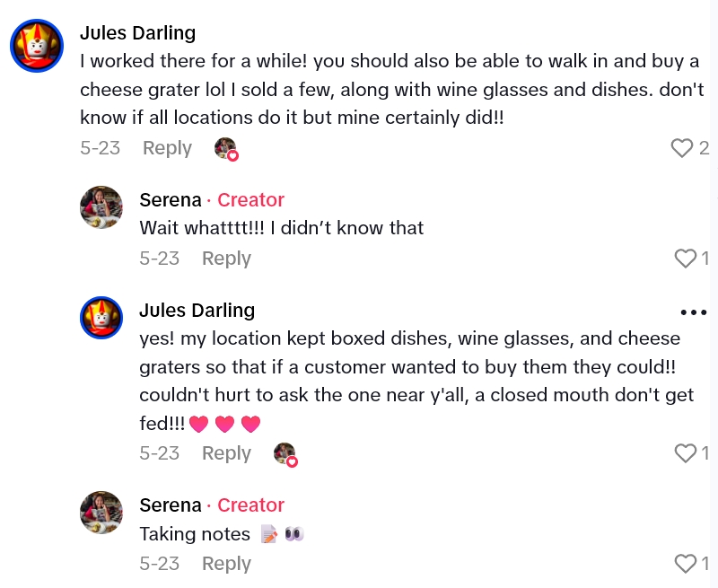Click the Creator label next to Serena

(x=250, y=200)
